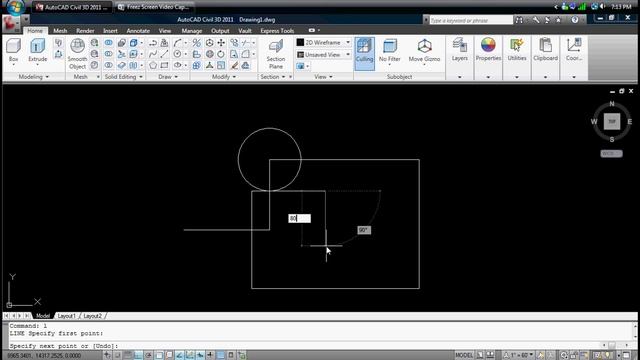Click the keyword search input field
This screenshot has width=640, height=360.
471,20
